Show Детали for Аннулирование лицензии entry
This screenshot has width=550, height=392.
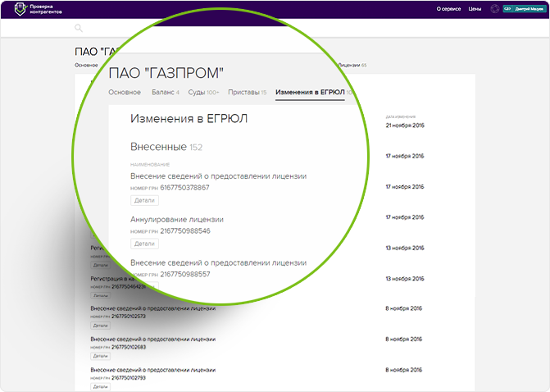(144, 244)
